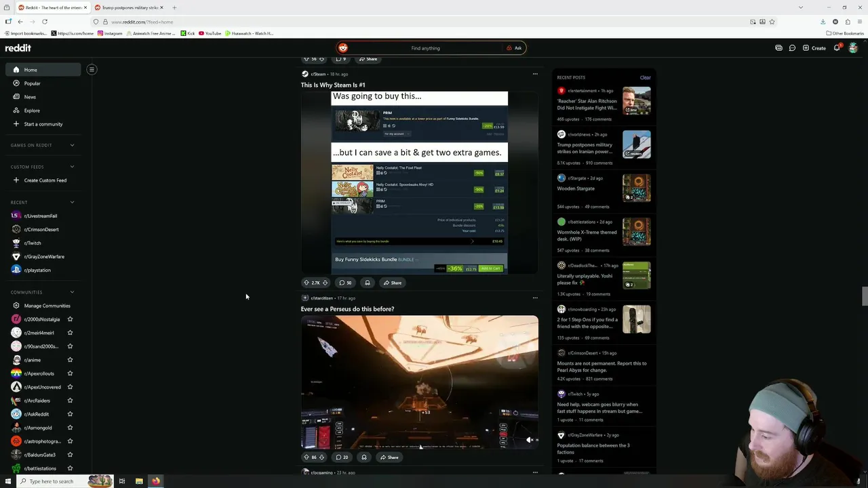Screen dimensions: 868x488
Task: Unmute the Perseus video with speaker icon
Action: pos(530,440)
